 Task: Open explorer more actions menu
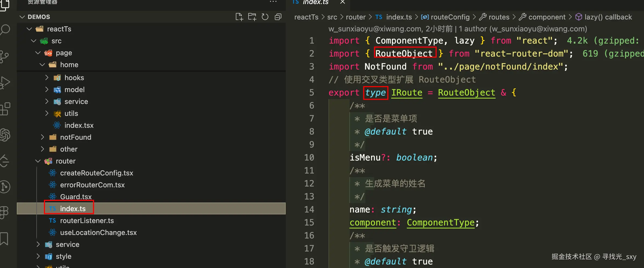pyautogui.click(x=273, y=2)
